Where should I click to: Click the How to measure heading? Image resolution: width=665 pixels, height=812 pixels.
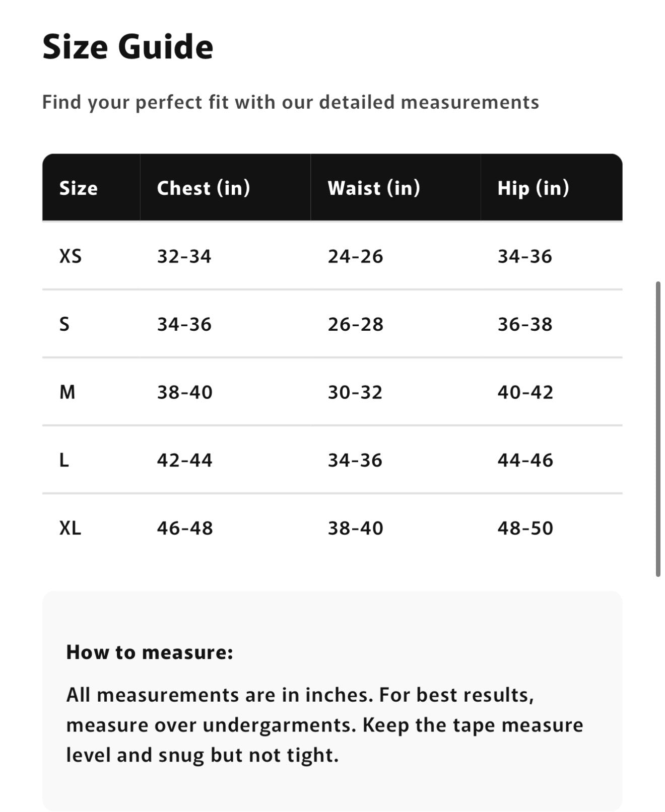pyautogui.click(x=150, y=652)
